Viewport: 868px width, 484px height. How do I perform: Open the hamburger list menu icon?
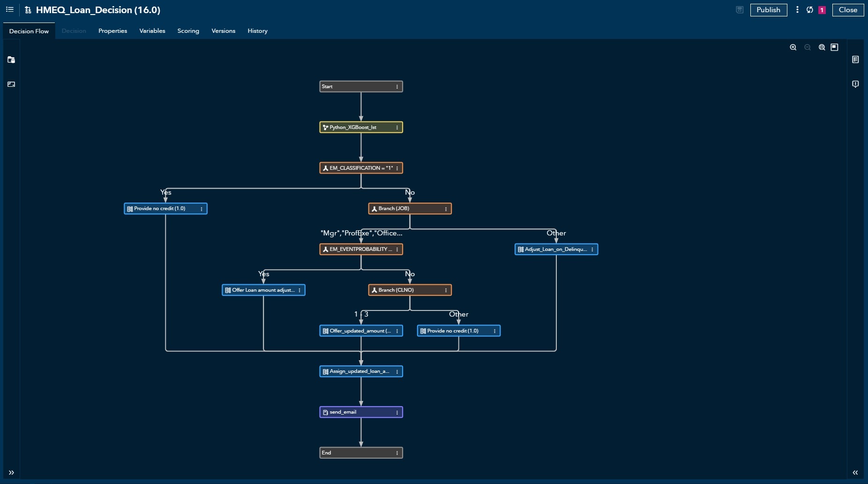click(9, 9)
